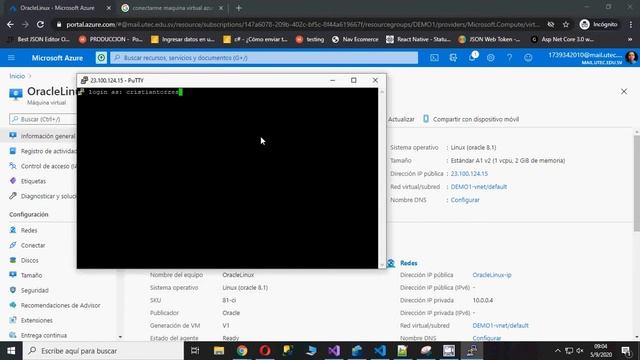Screen dimensions: 640x360
Task: Go back in browser history
Action: coord(10,24)
